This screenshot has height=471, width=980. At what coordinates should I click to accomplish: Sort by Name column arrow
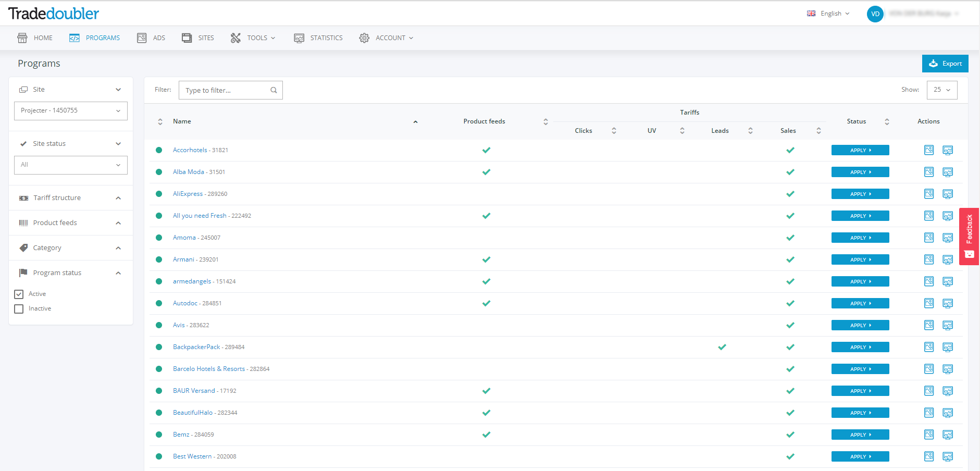coord(415,122)
